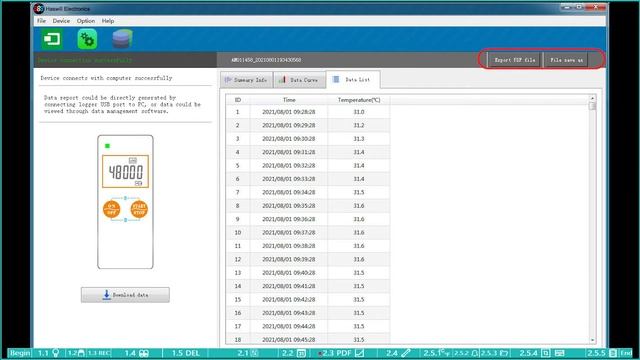Image resolution: width=640 pixels, height=360 pixels.
Task: Open device settings via the gears icon
Action: [x=87, y=39]
